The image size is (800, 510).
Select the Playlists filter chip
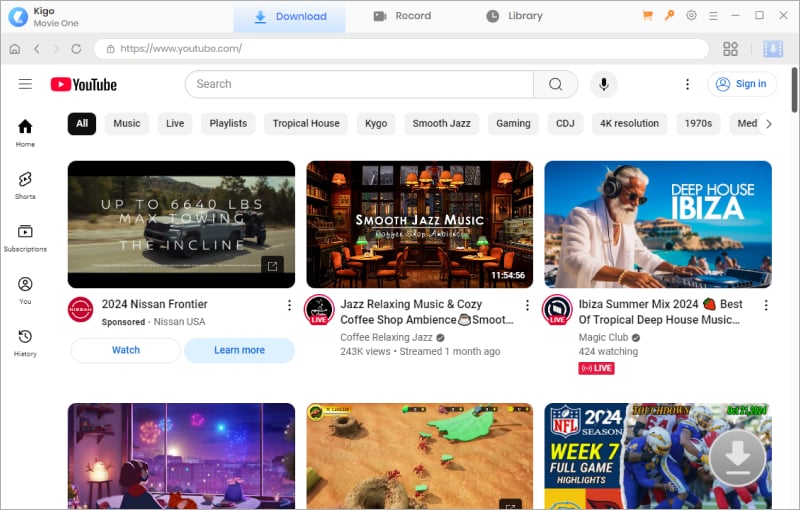(x=228, y=123)
